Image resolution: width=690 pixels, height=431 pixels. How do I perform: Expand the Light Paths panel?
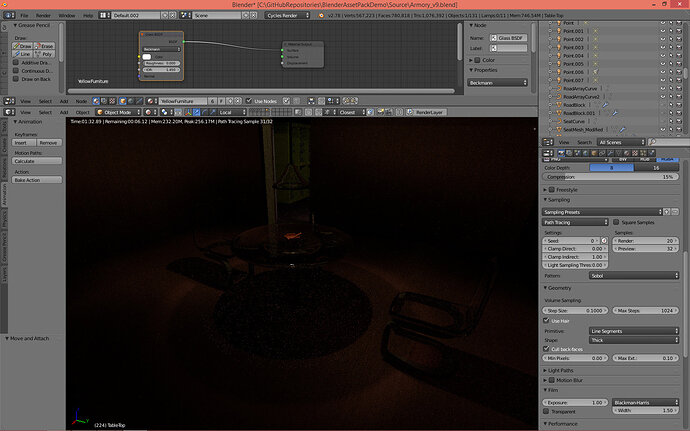coord(560,370)
